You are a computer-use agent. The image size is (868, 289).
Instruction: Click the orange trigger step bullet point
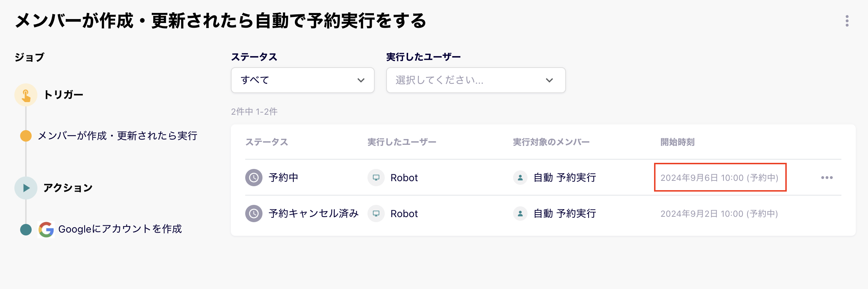click(x=26, y=136)
